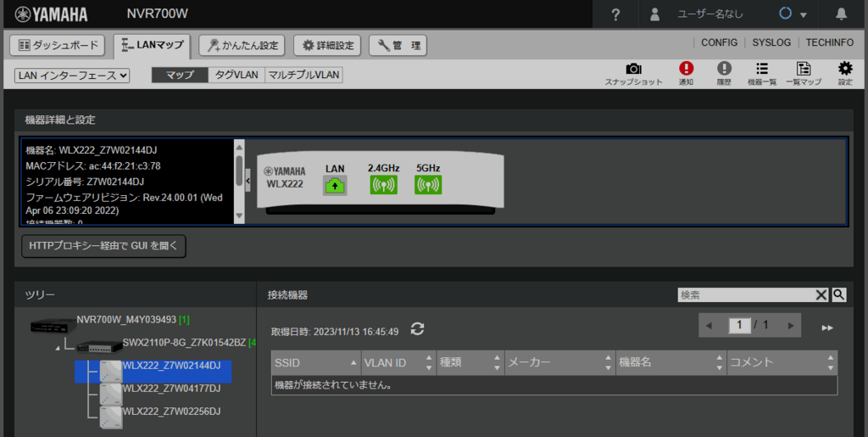Switch to タグVLAN view

[236, 75]
